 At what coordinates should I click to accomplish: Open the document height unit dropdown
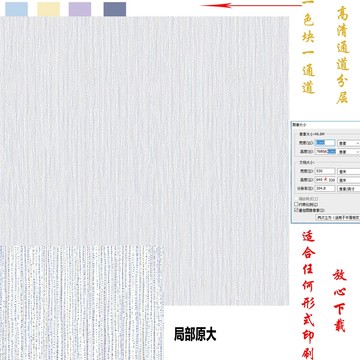(x=349, y=180)
